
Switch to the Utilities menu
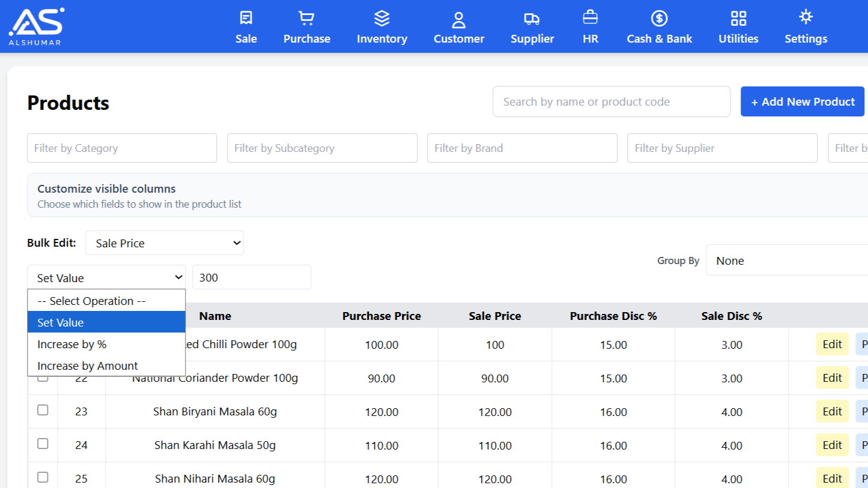(738, 26)
